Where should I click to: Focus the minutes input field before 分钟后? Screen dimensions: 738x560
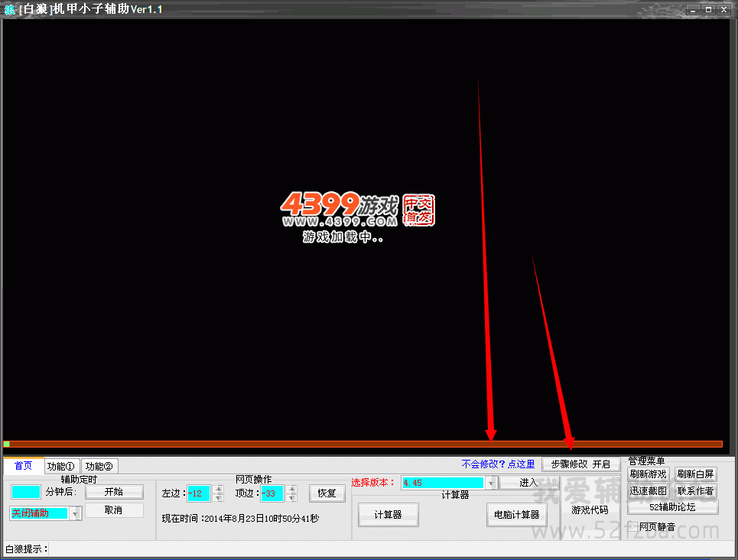coord(26,492)
